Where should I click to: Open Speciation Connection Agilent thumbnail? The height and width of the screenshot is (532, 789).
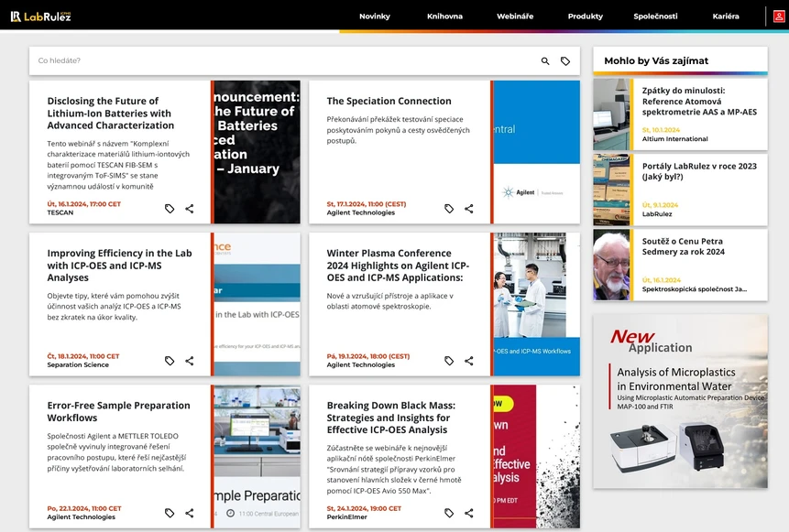pos(536,152)
